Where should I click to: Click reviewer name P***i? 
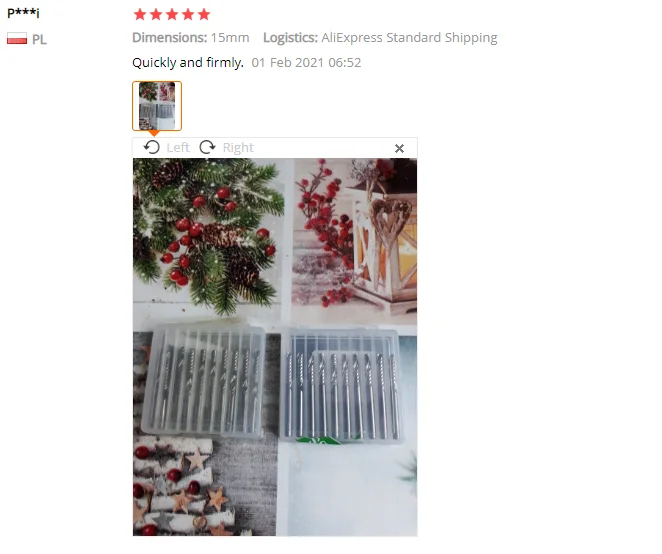[23, 12]
